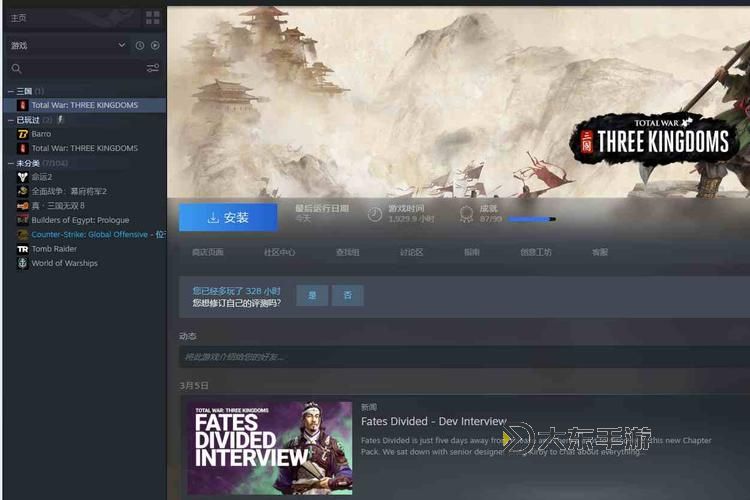Click the activity share input field

pyautogui.click(x=464, y=357)
